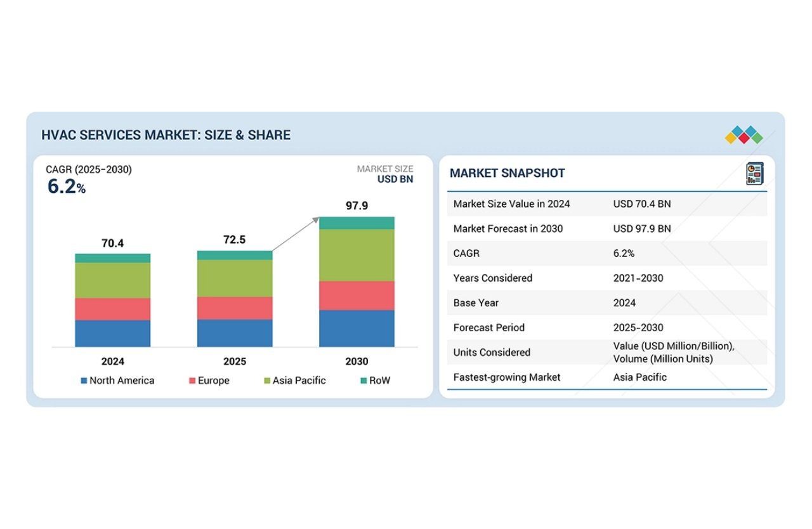Select the MARKET SNAPSHOT panel header
The height and width of the screenshot is (529, 812).
pyautogui.click(x=507, y=173)
